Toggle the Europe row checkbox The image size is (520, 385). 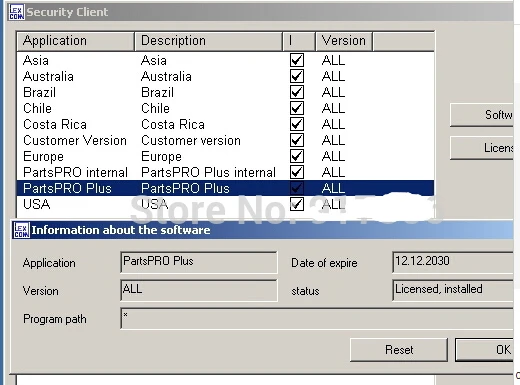pos(297,156)
